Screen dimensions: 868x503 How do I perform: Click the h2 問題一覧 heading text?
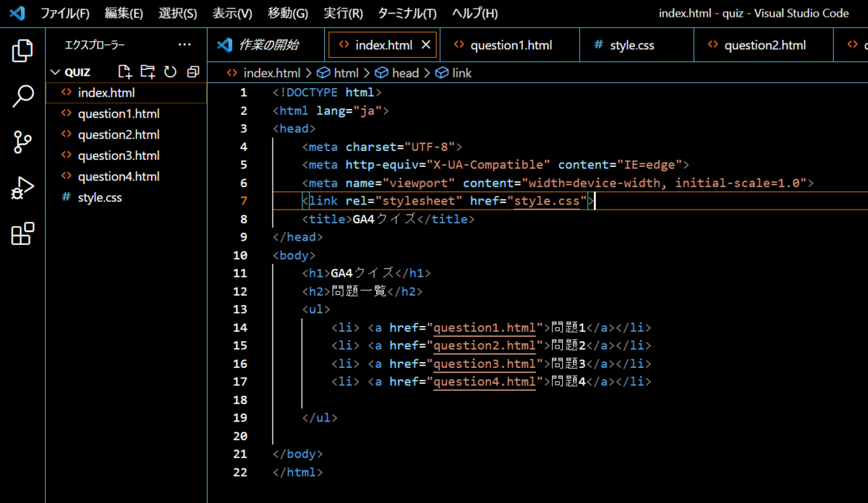tap(359, 291)
